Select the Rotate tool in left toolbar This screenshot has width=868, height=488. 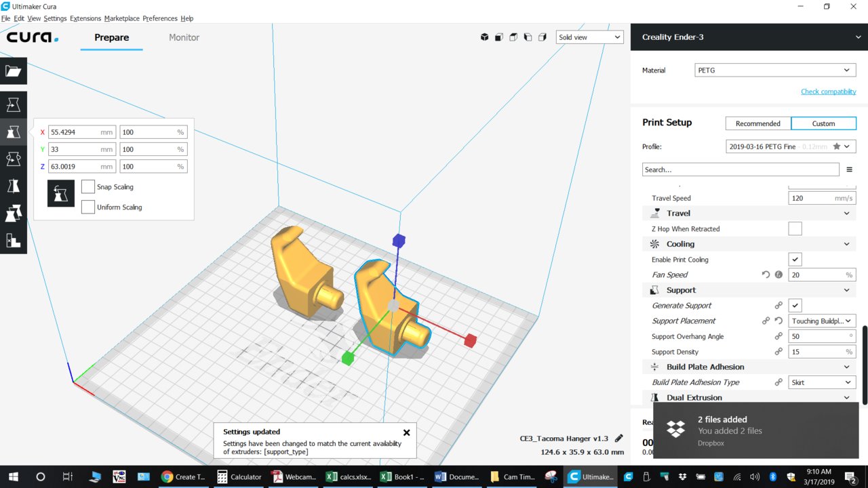pos(13,159)
